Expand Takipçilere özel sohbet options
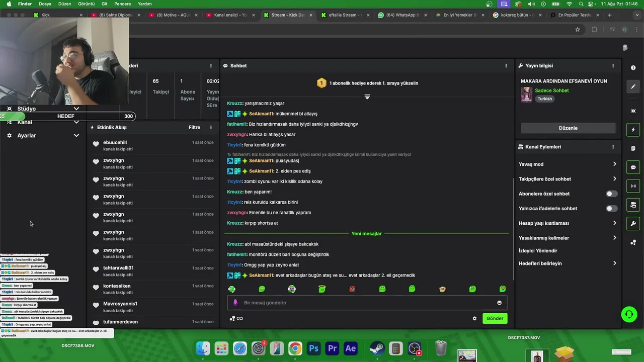Screen dimensions: 644x362 pos(568,179)
